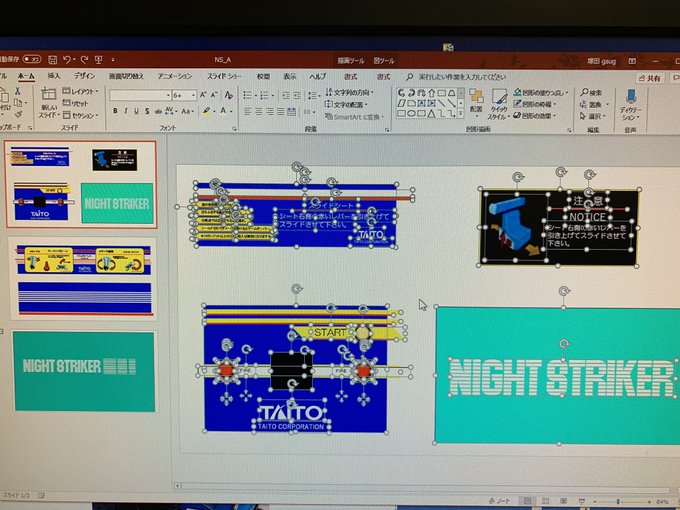
Task: Decrease font size with A-down icon
Action: (x=214, y=95)
